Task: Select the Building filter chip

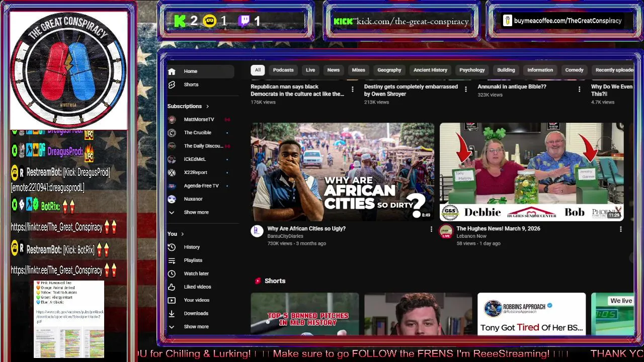Action: (506, 70)
